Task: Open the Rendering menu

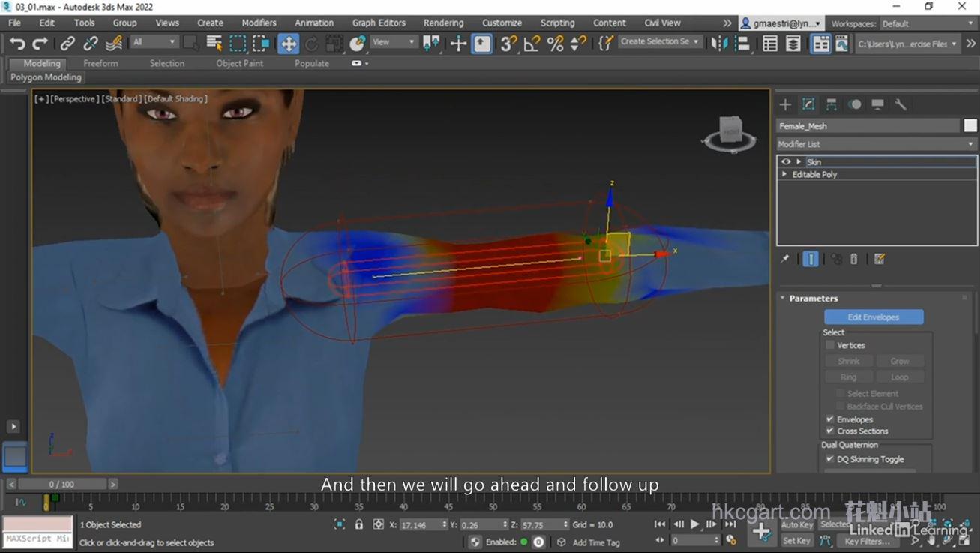Action: pos(443,23)
